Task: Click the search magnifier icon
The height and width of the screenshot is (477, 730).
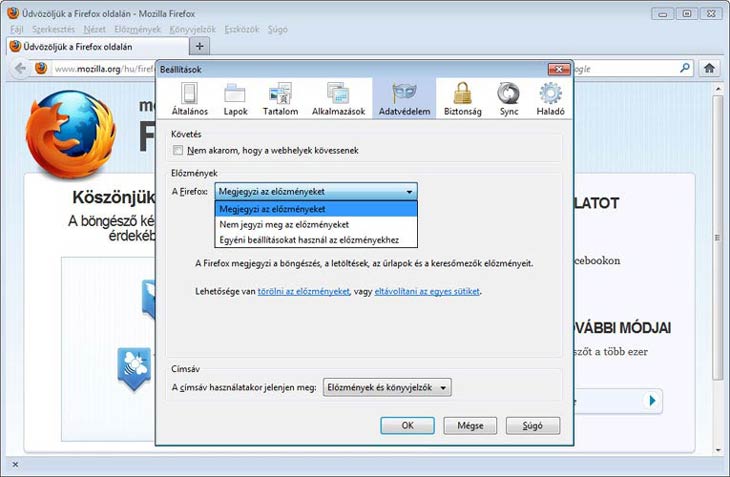Action: pos(684,68)
